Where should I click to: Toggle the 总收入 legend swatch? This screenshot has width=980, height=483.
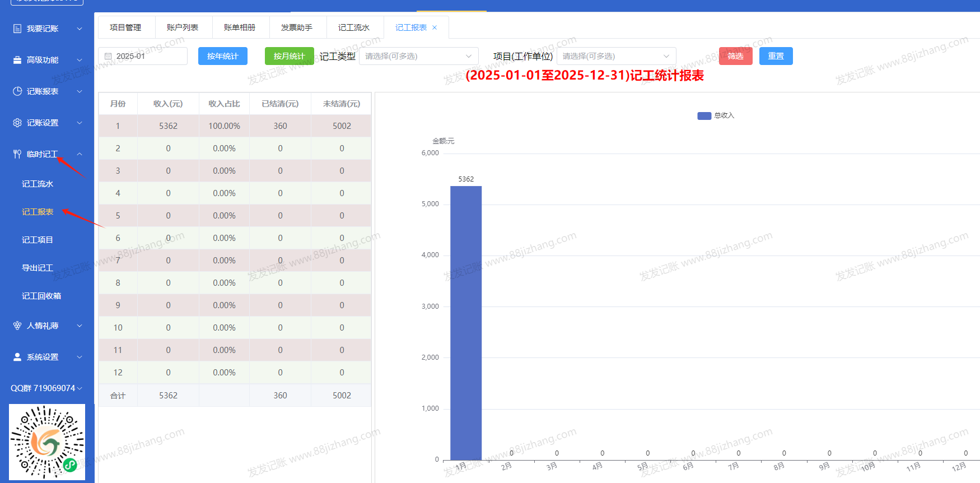704,115
